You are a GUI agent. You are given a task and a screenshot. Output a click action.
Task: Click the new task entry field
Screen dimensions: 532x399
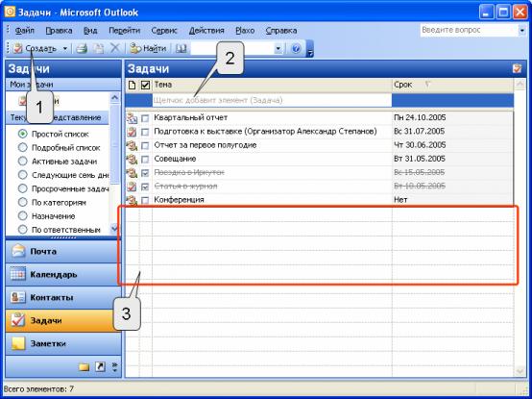coord(272,101)
